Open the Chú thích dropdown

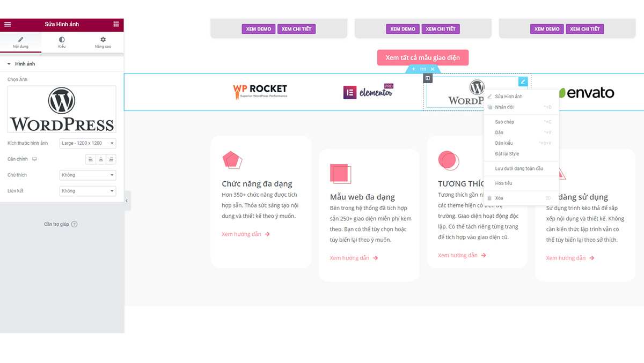pyautogui.click(x=88, y=175)
